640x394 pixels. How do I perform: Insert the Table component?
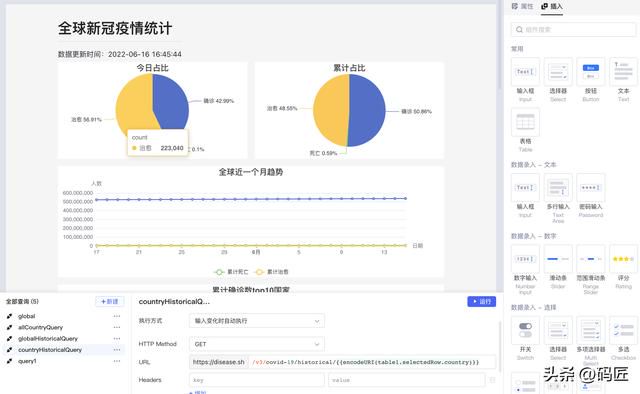pos(525,122)
